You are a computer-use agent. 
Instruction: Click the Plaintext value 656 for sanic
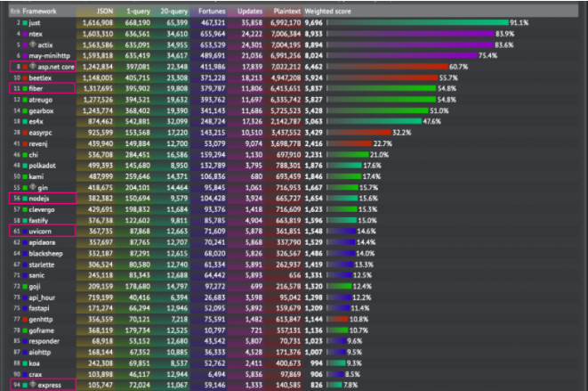(294, 275)
